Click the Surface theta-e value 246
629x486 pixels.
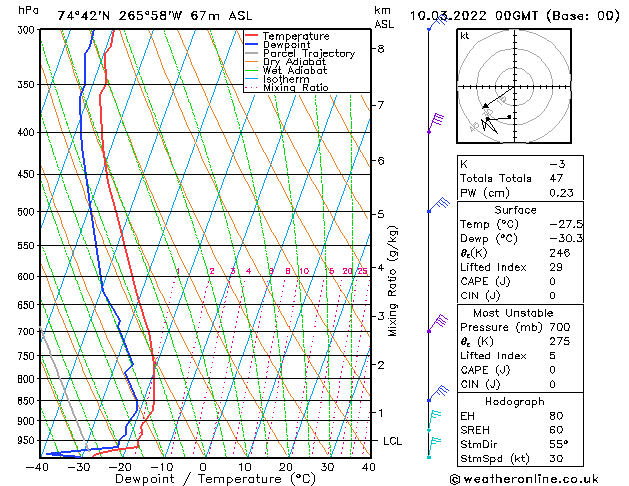[x=560, y=253]
